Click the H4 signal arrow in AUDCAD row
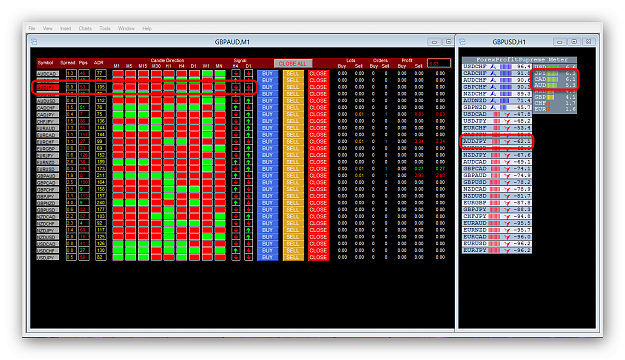 point(236,73)
